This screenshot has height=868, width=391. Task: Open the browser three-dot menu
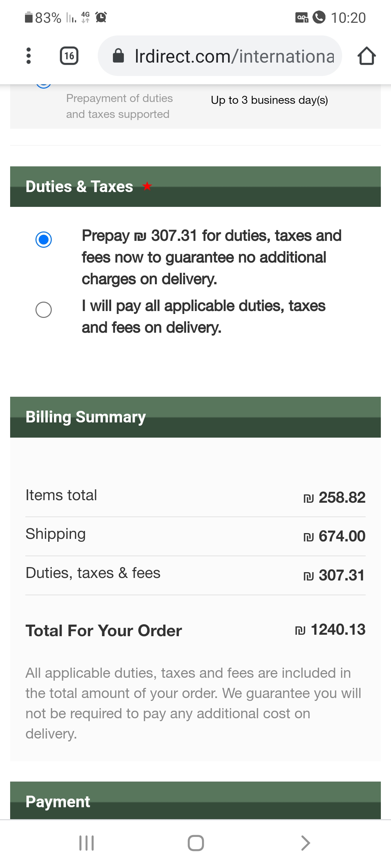[29, 56]
